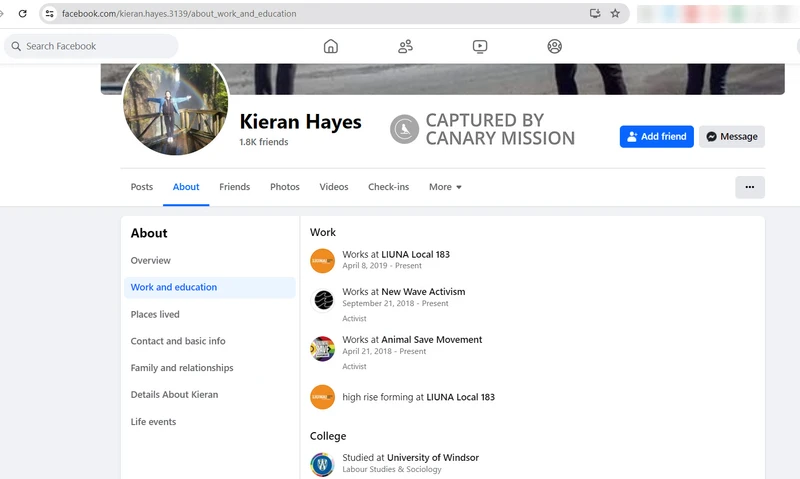Select the About tab
Viewport: 800px width, 479px height.
click(x=186, y=187)
